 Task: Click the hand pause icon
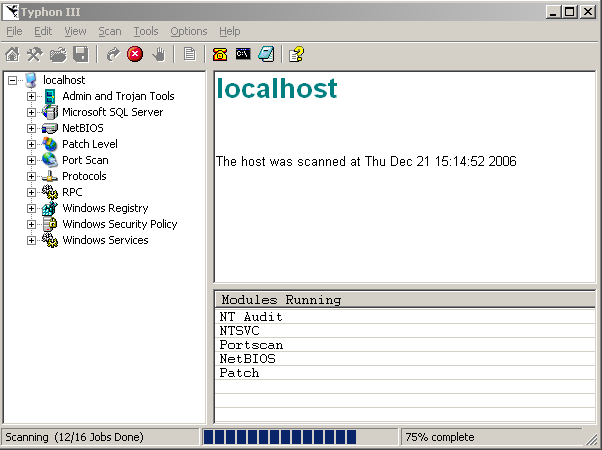158,54
